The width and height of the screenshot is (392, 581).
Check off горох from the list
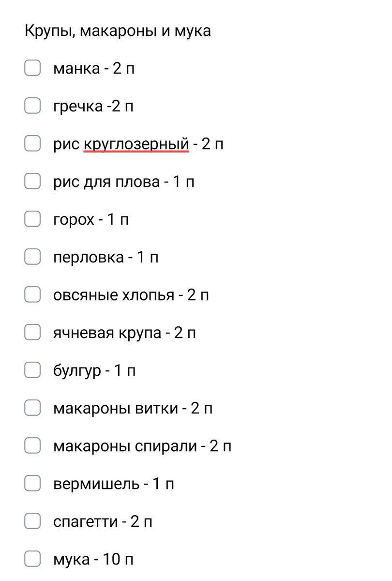point(32,219)
